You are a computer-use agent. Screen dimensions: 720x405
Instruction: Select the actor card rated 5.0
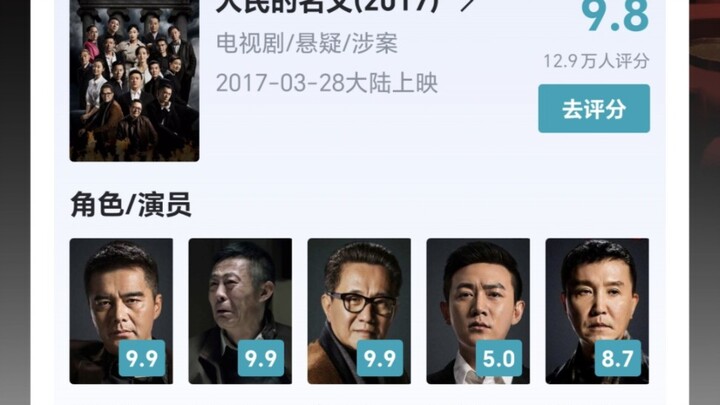pyautogui.click(x=478, y=311)
